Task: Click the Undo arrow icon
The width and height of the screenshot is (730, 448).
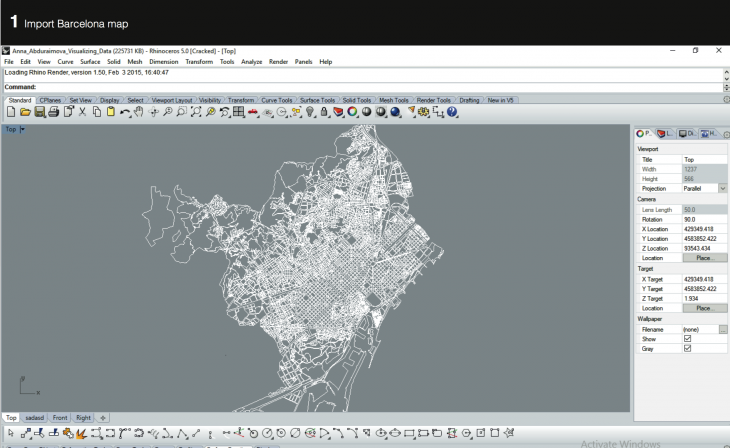Action: (125, 112)
